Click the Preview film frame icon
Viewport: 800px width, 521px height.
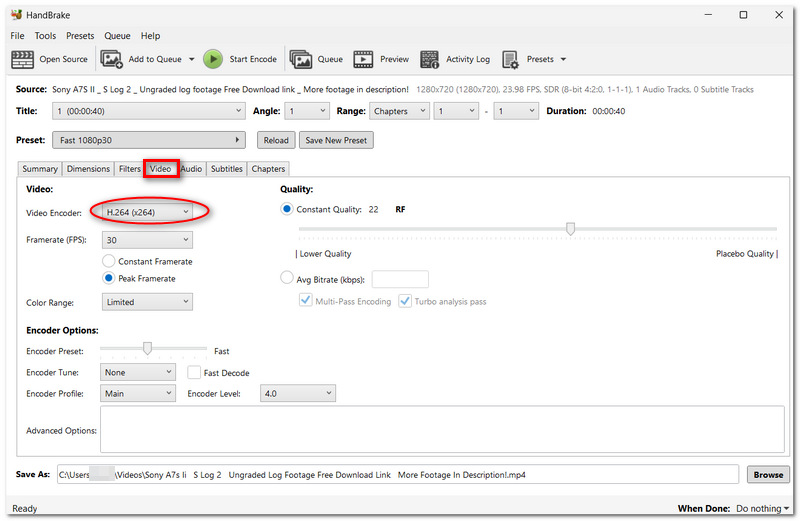363,59
